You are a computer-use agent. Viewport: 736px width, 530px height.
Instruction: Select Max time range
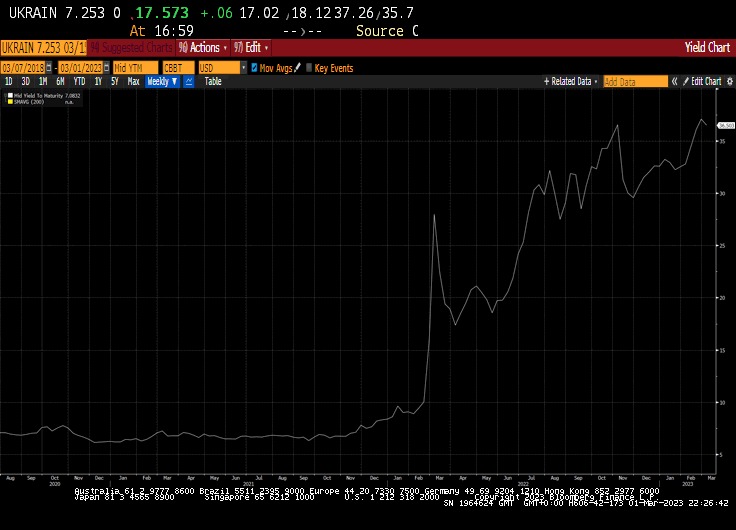tap(133, 82)
